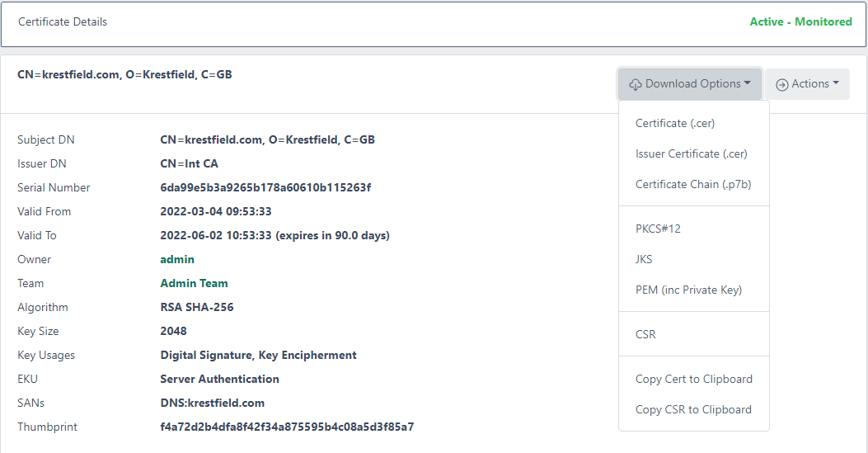Image resolution: width=868 pixels, height=453 pixels.
Task: Download certificate as JKS
Action: coord(644,259)
